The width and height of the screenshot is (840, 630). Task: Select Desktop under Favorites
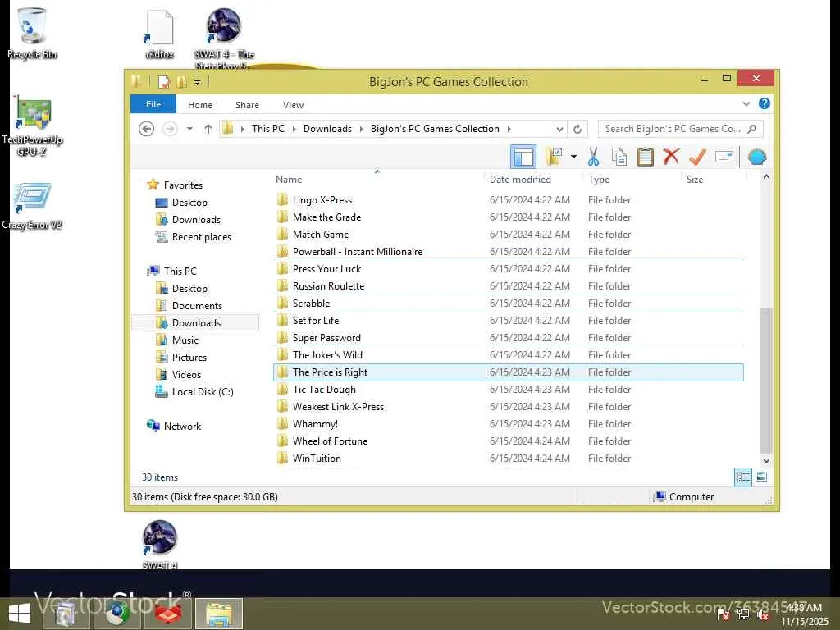tap(189, 203)
